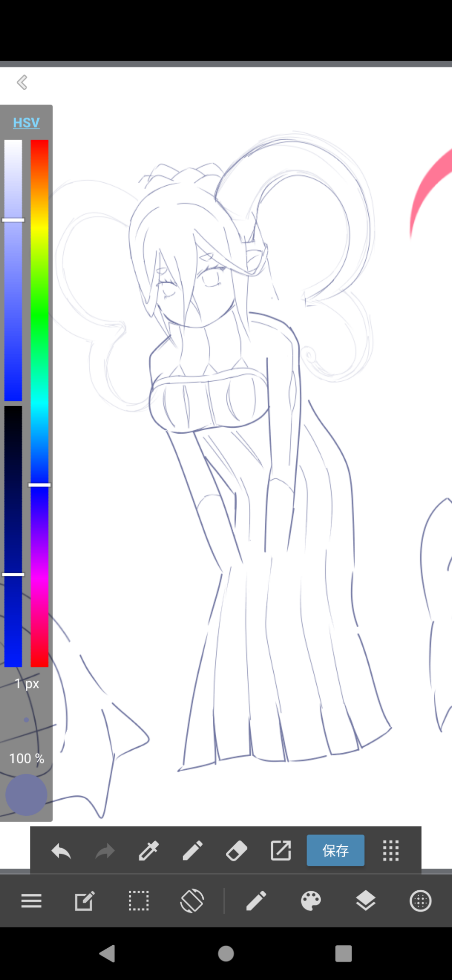Switch color mode via HSV link

pos(26,122)
